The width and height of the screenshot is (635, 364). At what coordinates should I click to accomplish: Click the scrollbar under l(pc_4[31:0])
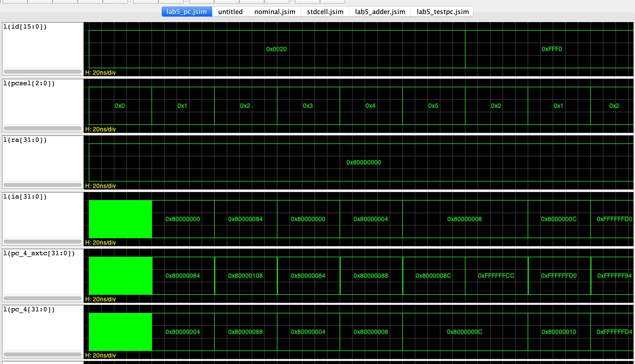(x=43, y=354)
